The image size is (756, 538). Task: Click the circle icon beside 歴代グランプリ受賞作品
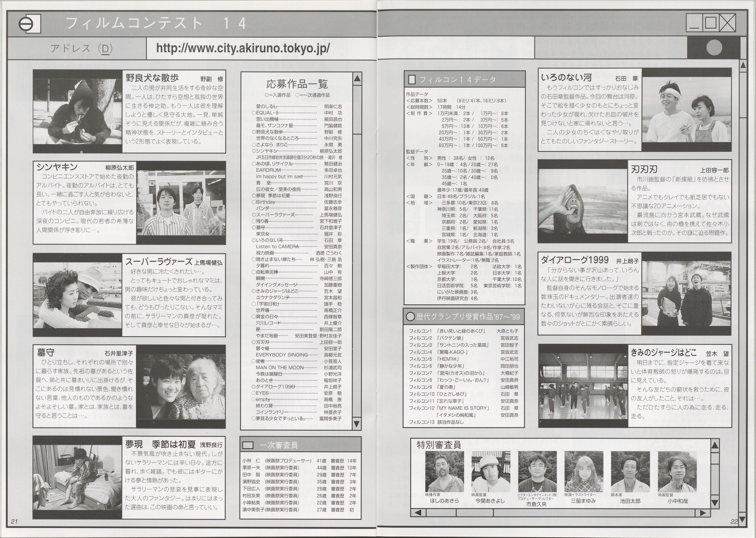[x=410, y=317]
